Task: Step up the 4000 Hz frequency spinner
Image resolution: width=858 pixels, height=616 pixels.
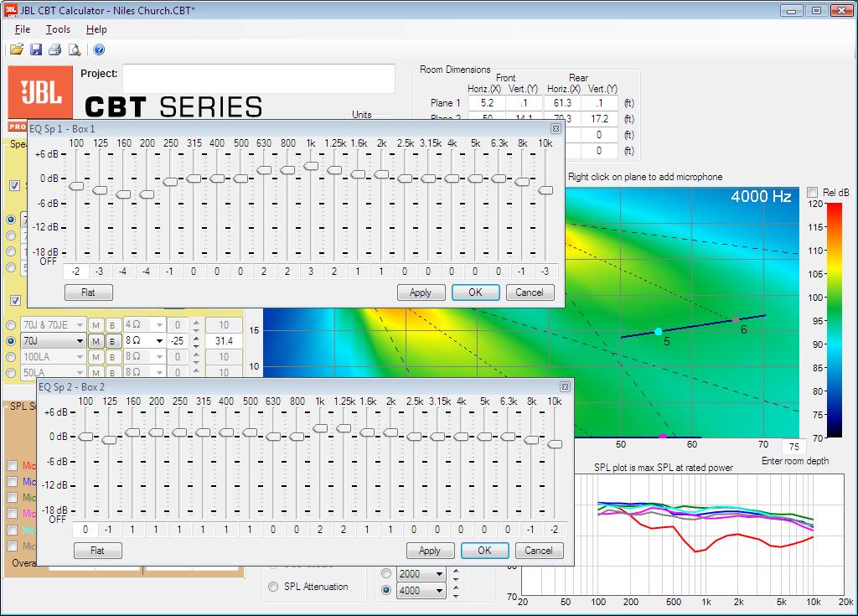Action: 456,587
